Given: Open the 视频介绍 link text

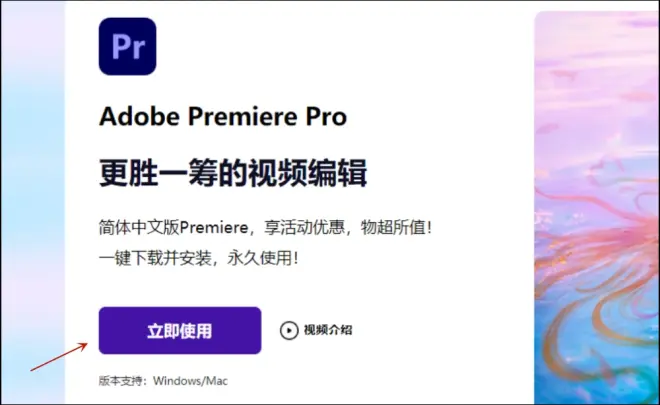Looking at the screenshot, I should point(328,330).
